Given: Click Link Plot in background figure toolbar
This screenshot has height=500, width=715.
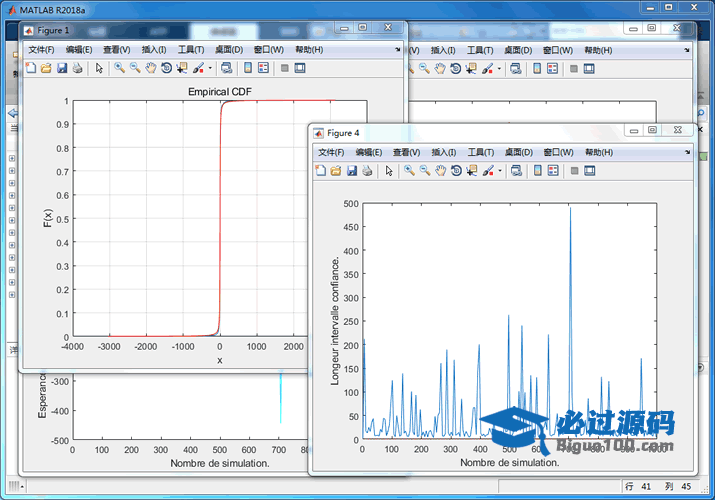Looking at the screenshot, I should pyautogui.click(x=516, y=69).
